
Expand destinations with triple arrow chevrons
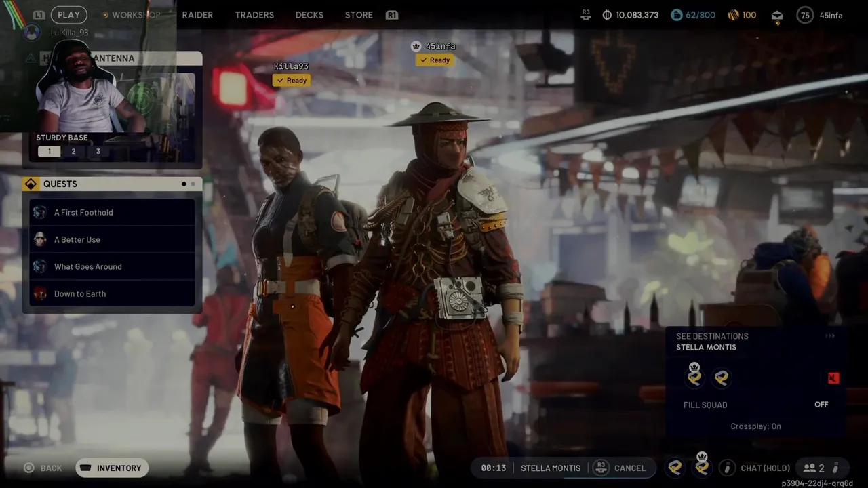click(830, 336)
